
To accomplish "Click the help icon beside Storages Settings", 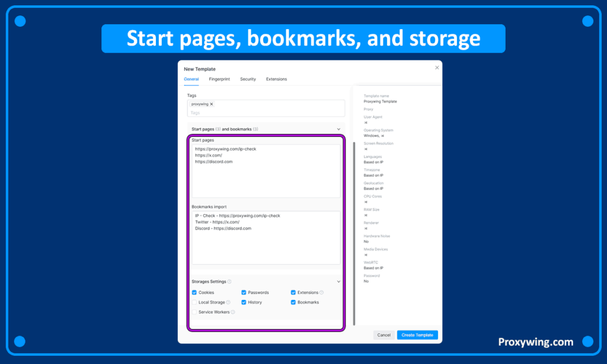I will pos(229,282).
